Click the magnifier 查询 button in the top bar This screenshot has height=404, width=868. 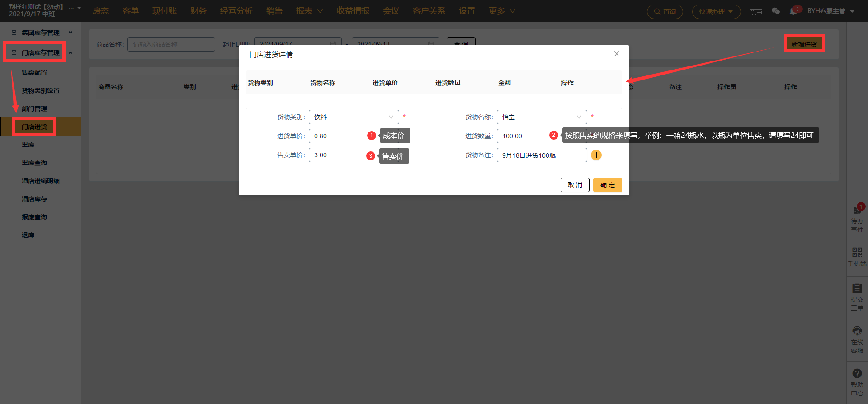[x=665, y=12]
